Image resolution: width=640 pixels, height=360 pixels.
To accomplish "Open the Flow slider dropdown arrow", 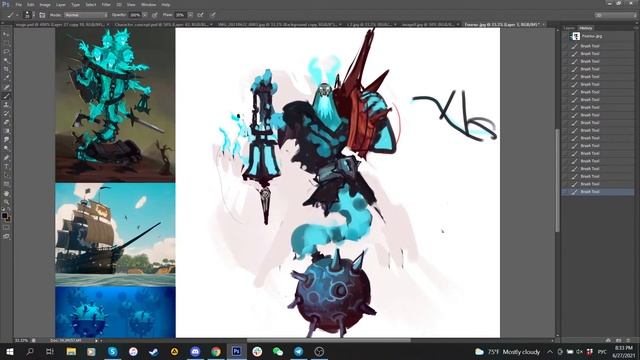I will [190, 15].
